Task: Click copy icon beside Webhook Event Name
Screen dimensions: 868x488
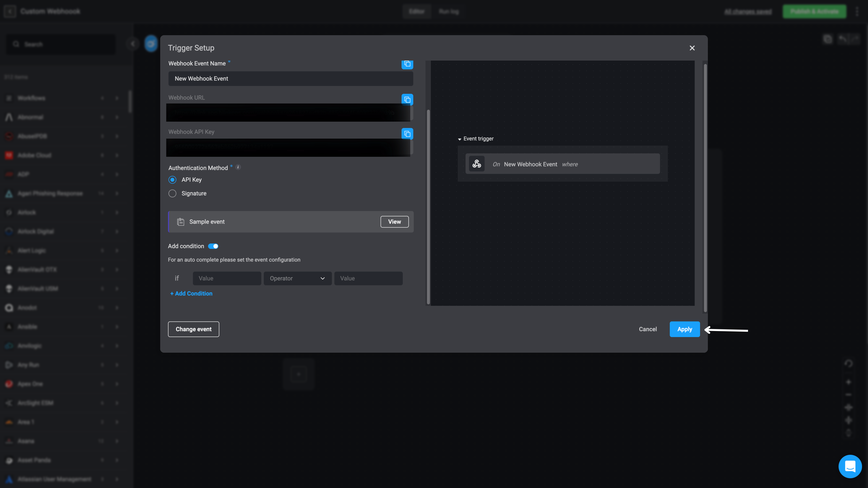Action: click(x=407, y=64)
